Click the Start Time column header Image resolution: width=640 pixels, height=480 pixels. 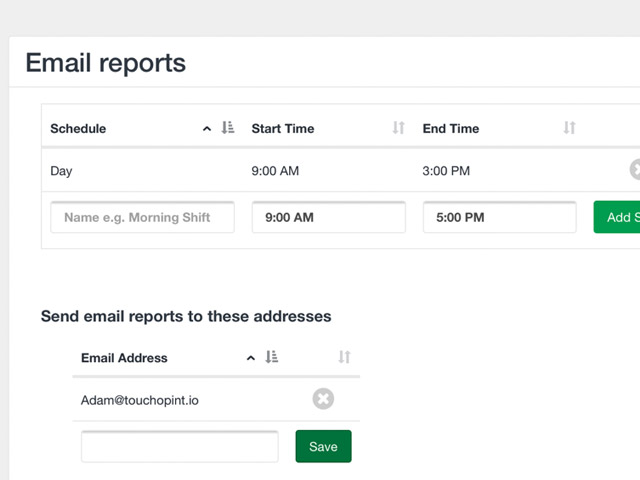(x=283, y=128)
